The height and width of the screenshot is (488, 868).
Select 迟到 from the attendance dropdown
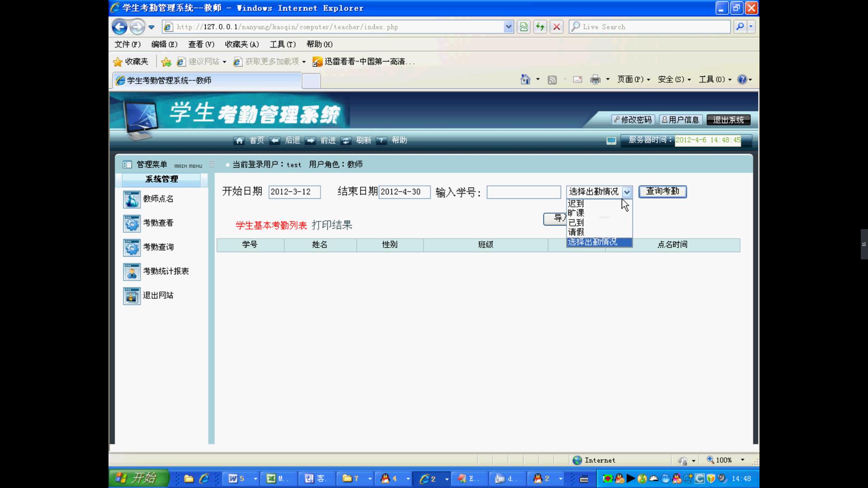click(x=599, y=204)
